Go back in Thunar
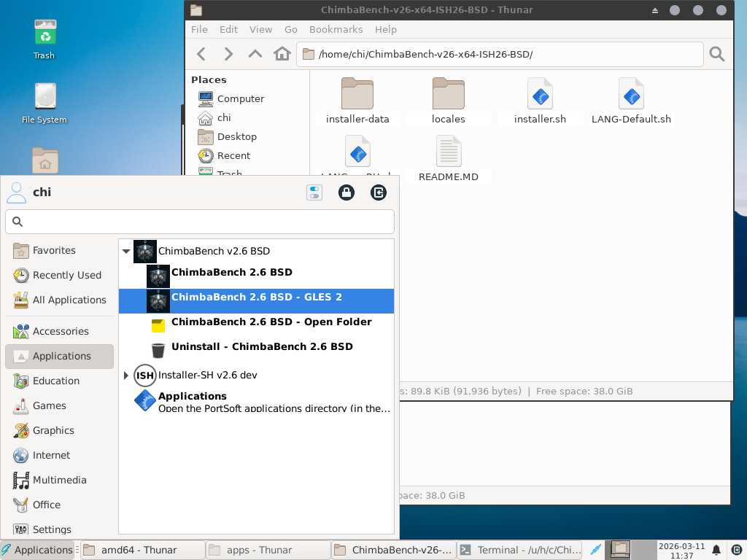Screen dimensions: 747x560 [x=201, y=54]
